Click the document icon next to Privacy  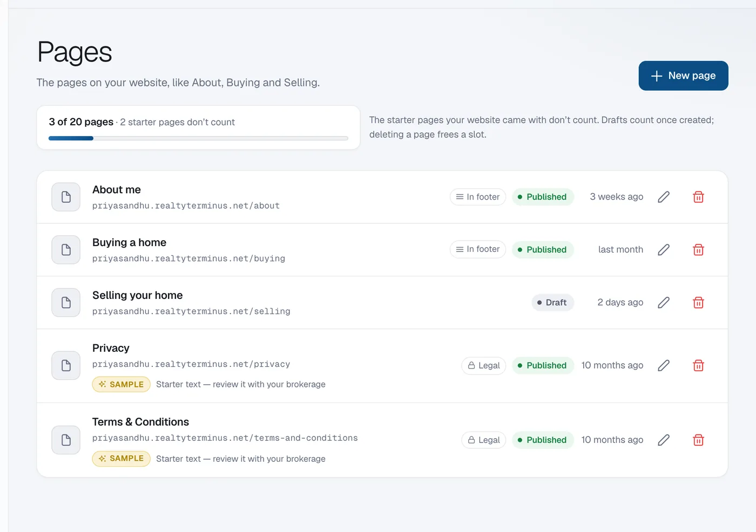(66, 366)
